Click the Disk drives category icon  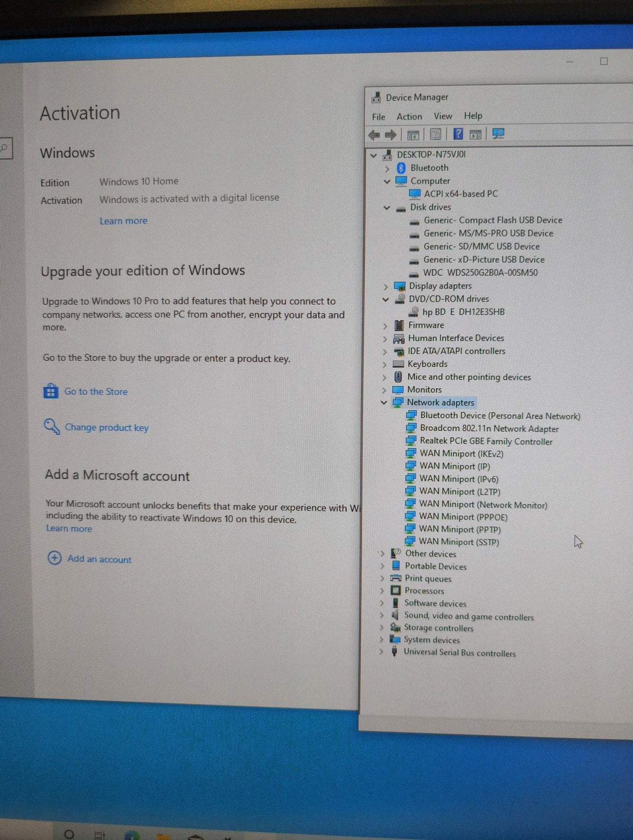(401, 208)
